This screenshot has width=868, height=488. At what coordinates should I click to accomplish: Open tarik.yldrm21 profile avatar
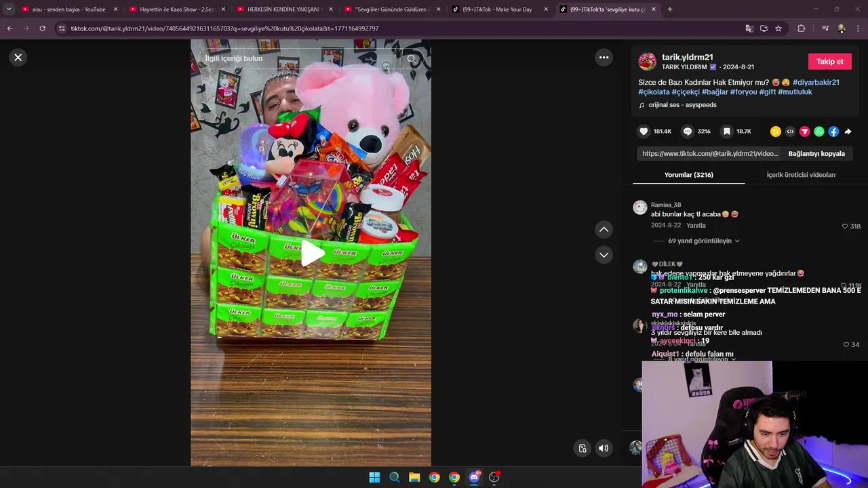(x=648, y=62)
